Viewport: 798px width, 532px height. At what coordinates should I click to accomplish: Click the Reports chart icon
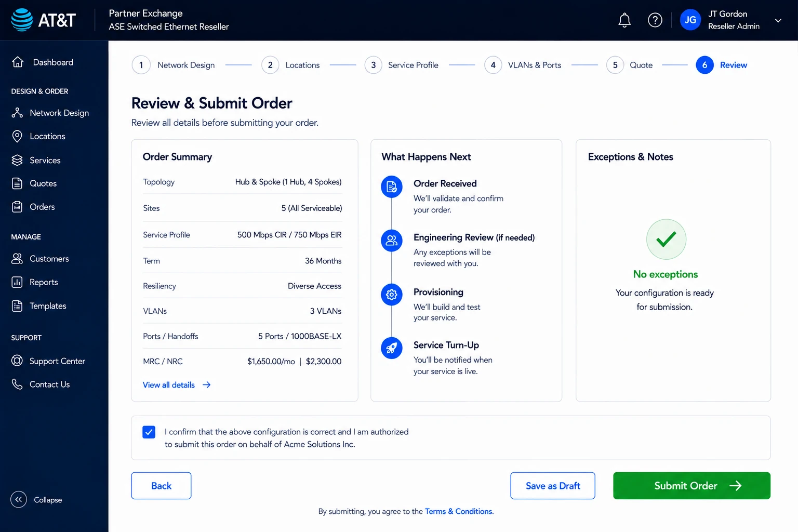(17, 282)
